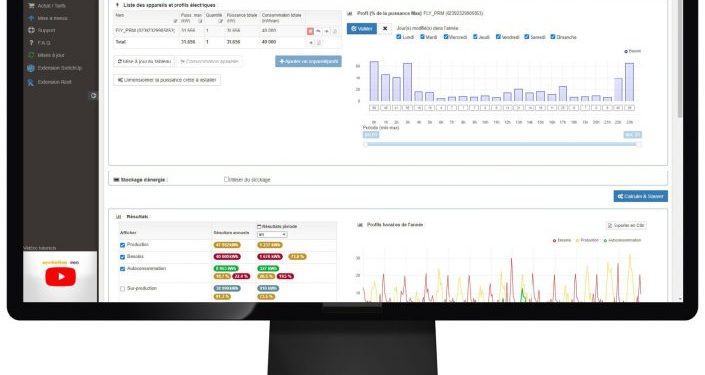
Task: Tick the Utiliser du stockage checkbox
Action: (226, 179)
